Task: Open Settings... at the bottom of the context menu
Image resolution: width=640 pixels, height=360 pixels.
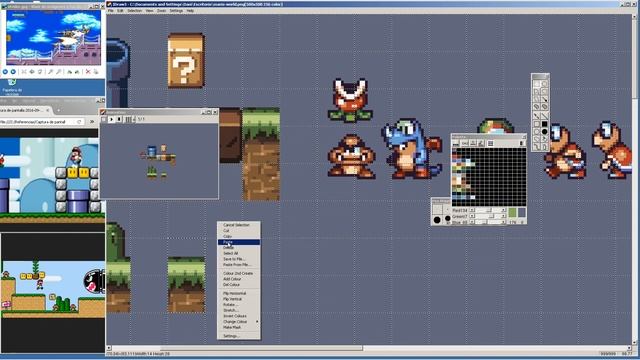Action: (x=239, y=336)
